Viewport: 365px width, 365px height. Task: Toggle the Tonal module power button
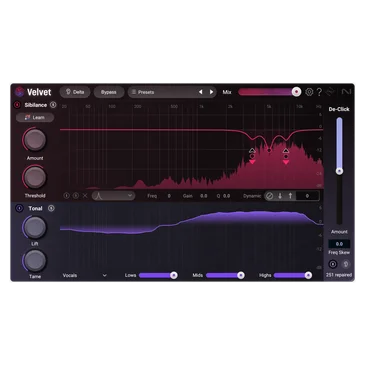19,208
